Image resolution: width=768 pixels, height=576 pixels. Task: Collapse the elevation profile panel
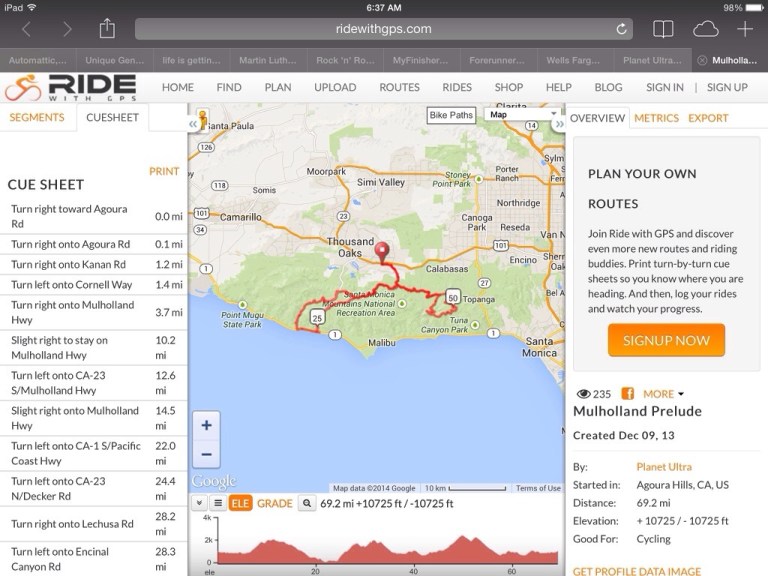point(198,503)
